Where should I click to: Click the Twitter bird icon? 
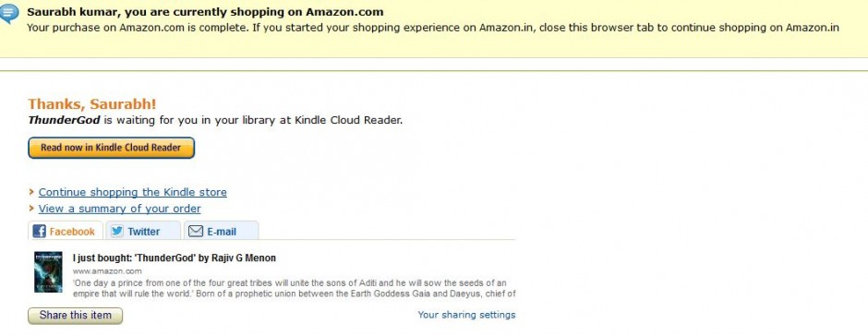pyautogui.click(x=116, y=232)
